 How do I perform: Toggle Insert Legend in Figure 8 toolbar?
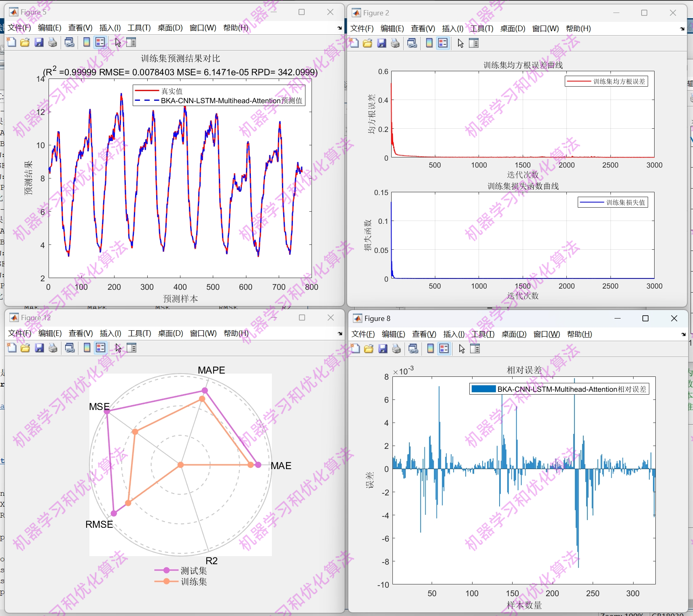coord(444,348)
